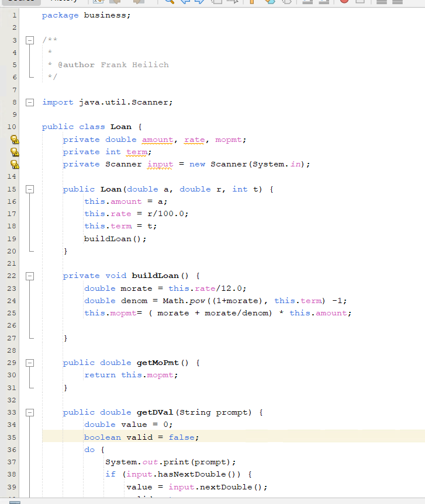Image resolution: width=425 pixels, height=504 pixels.
Task: Click the 'do' keyword on line 36
Action: [x=89, y=449]
